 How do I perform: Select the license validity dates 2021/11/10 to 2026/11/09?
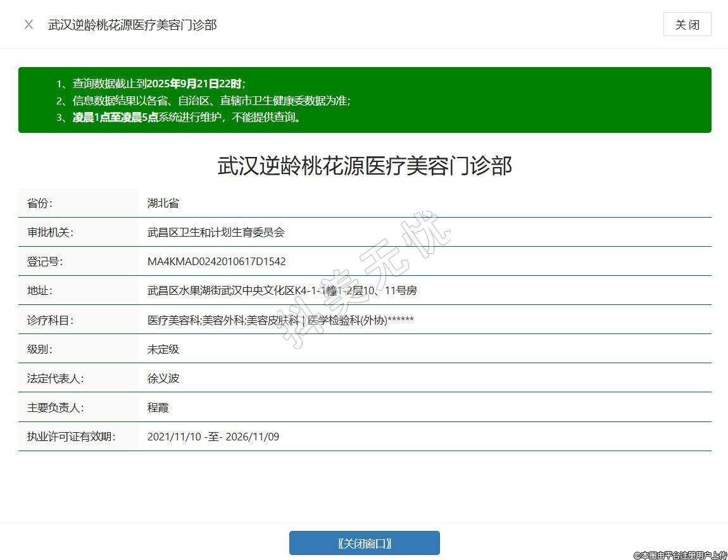pos(213,437)
